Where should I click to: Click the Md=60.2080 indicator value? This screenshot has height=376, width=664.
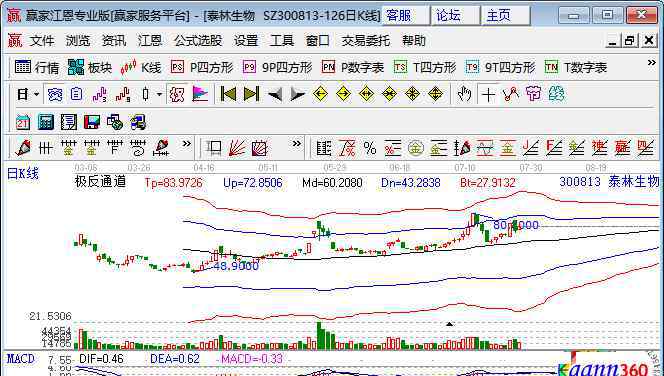point(332,183)
